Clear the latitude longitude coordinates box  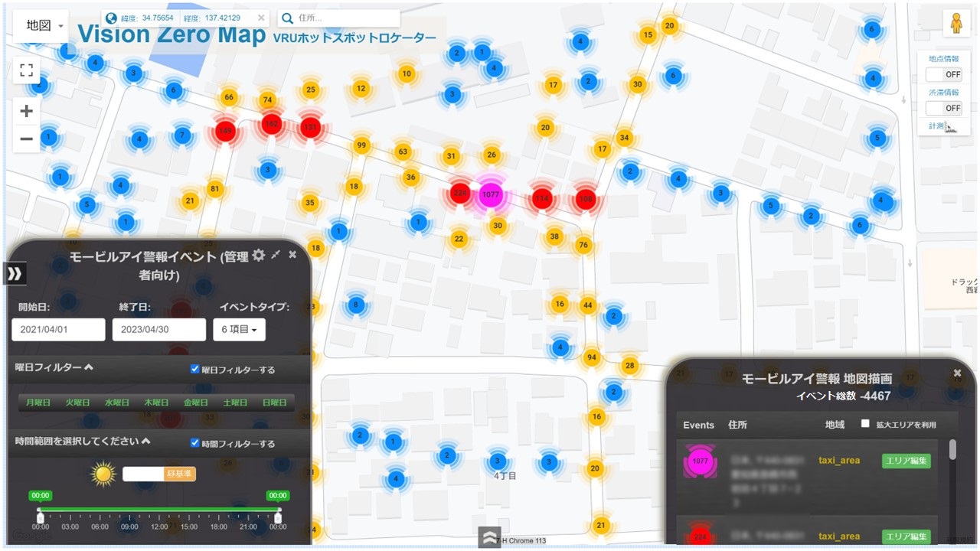[261, 18]
